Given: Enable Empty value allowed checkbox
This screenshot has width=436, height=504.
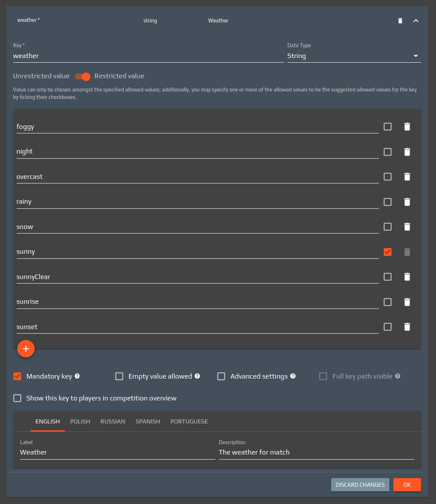Looking at the screenshot, I should point(119,376).
